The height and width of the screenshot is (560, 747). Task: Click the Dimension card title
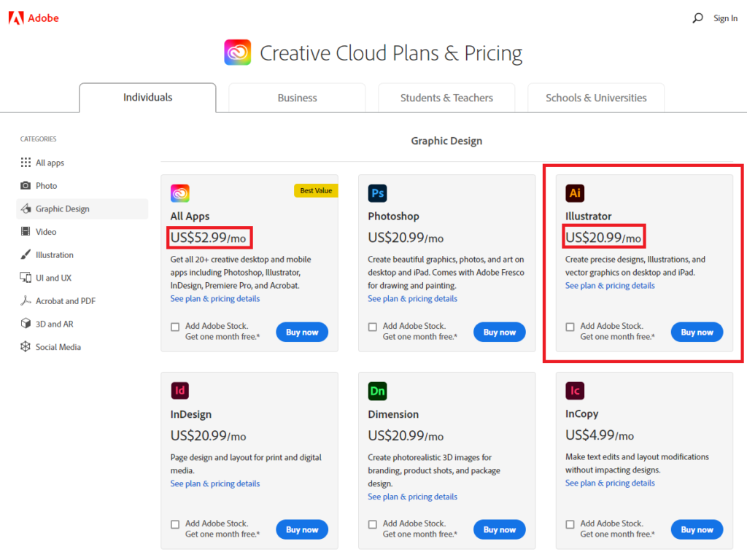393,414
